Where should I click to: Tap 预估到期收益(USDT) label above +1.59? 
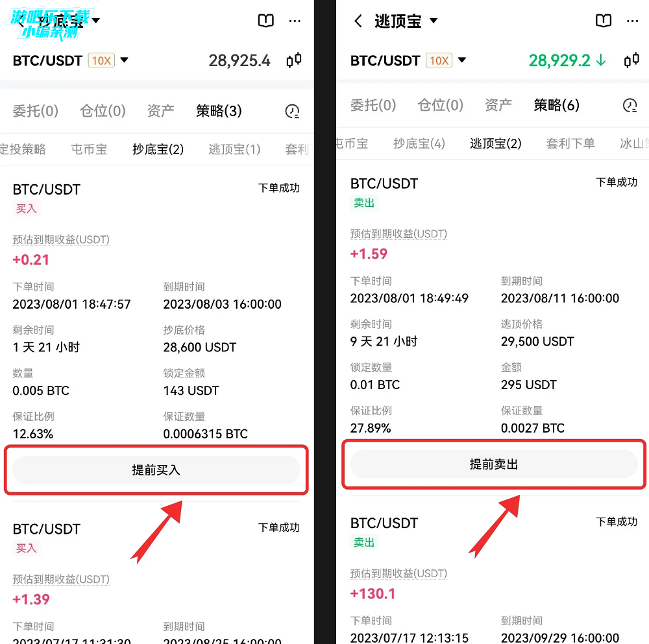click(x=398, y=233)
